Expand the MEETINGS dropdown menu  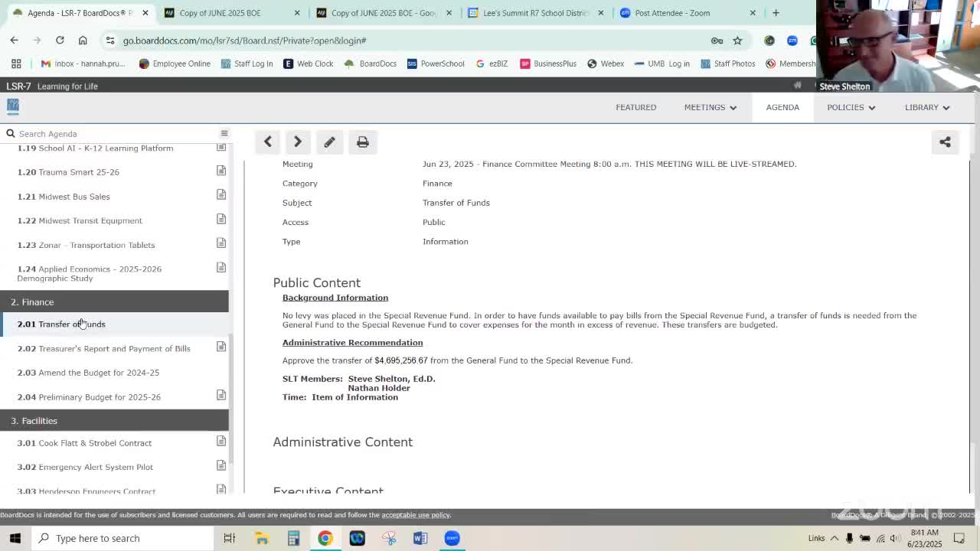[710, 107]
